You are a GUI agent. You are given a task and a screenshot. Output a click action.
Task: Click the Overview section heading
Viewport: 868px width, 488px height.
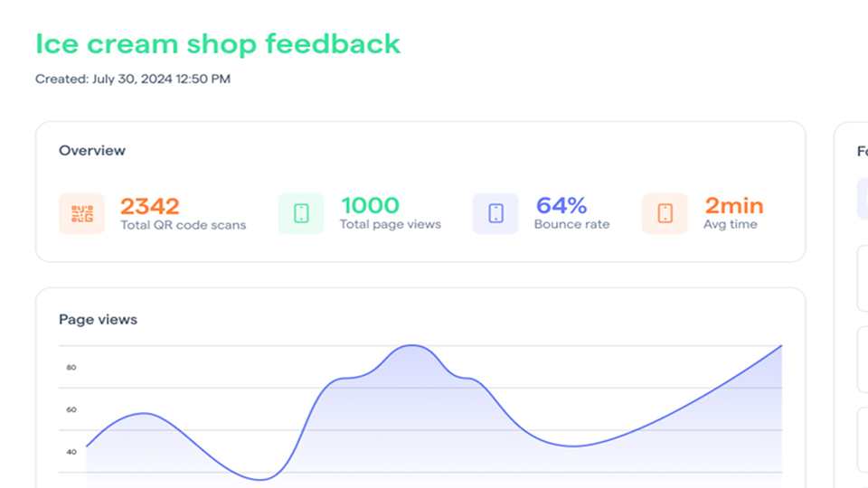tap(92, 151)
